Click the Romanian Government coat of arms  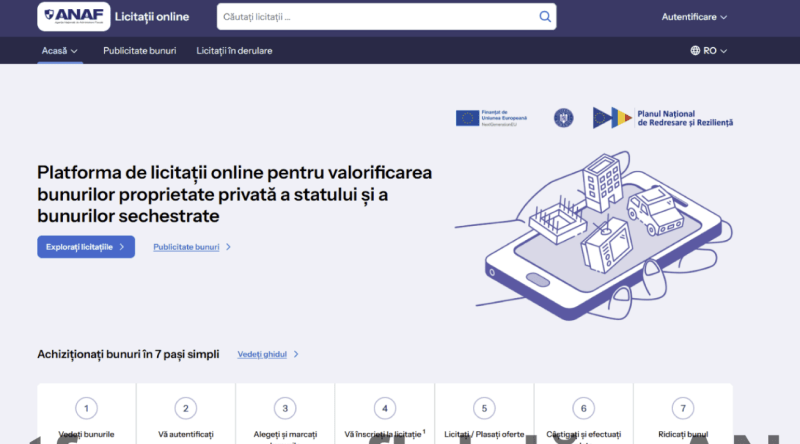pyautogui.click(x=564, y=118)
